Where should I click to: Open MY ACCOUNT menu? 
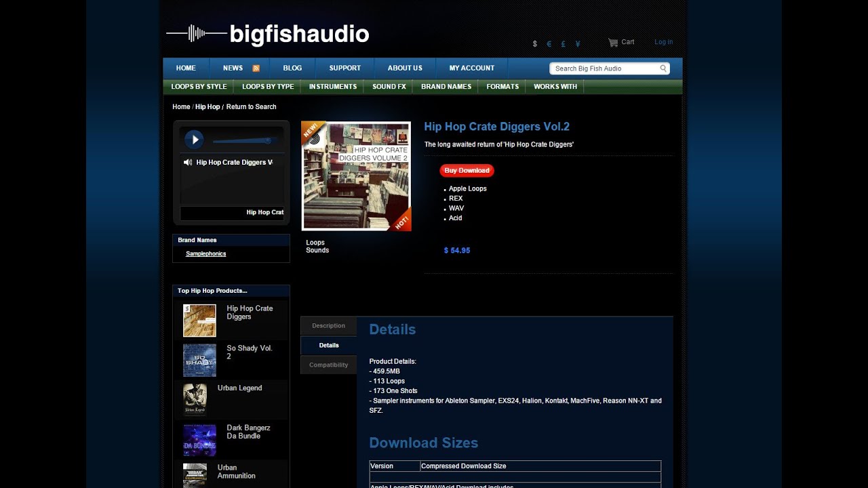tap(471, 68)
